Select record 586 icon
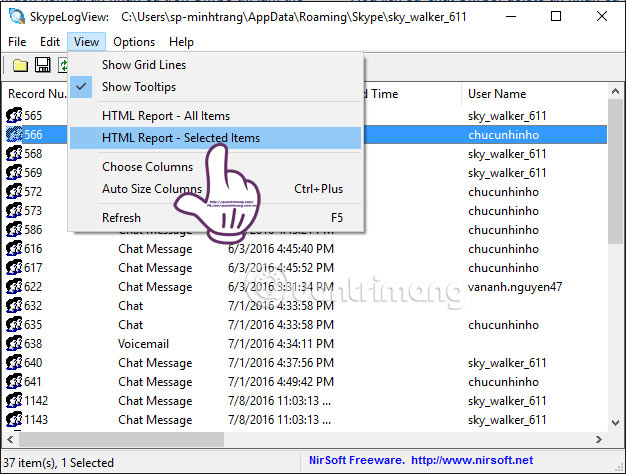626x474 pixels. tap(14, 230)
